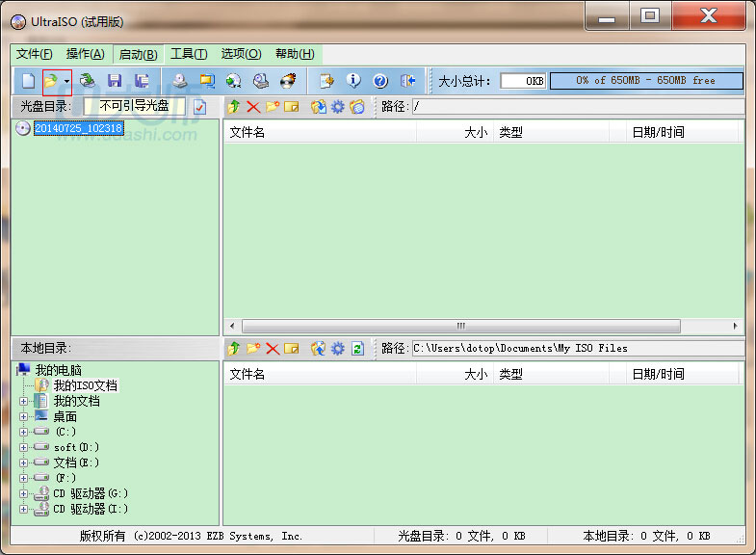
Task: Open the 工具(T) menu
Action: tap(188, 54)
